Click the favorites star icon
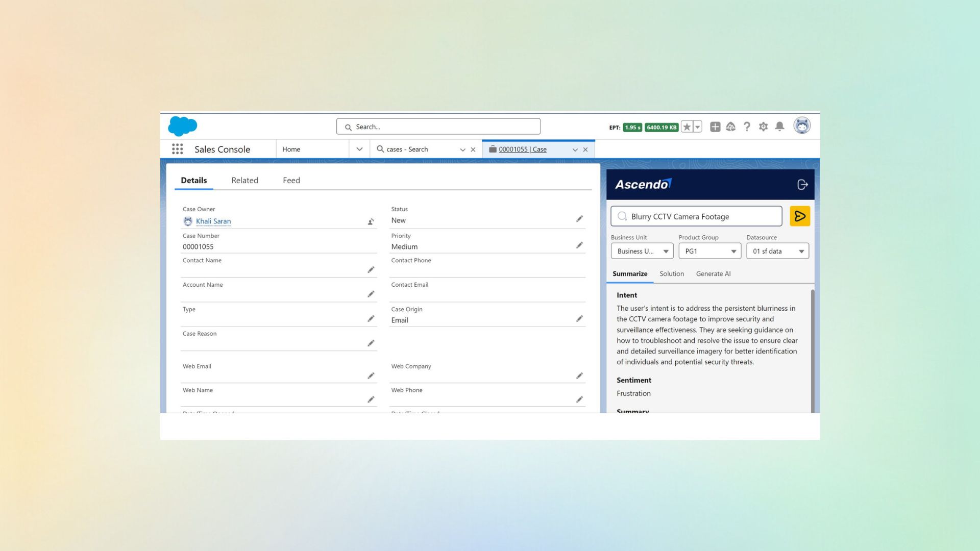The image size is (980, 551). point(687,127)
